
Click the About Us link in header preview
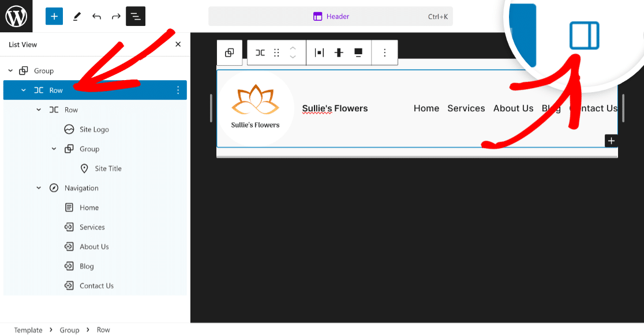tap(514, 108)
